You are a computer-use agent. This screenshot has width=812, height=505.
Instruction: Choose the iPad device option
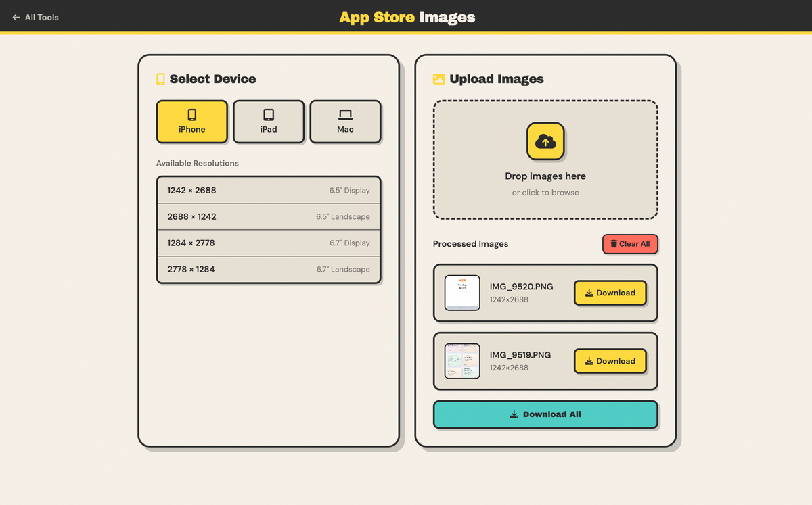(269, 122)
